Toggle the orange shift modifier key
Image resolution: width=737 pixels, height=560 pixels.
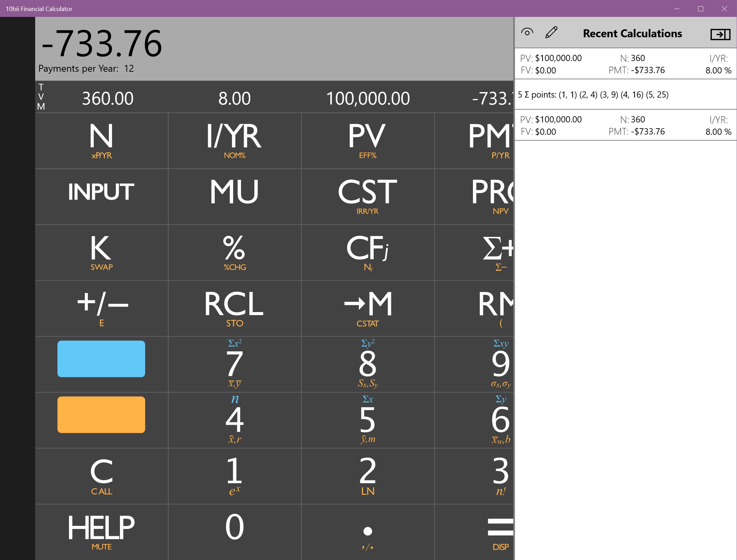tap(102, 414)
